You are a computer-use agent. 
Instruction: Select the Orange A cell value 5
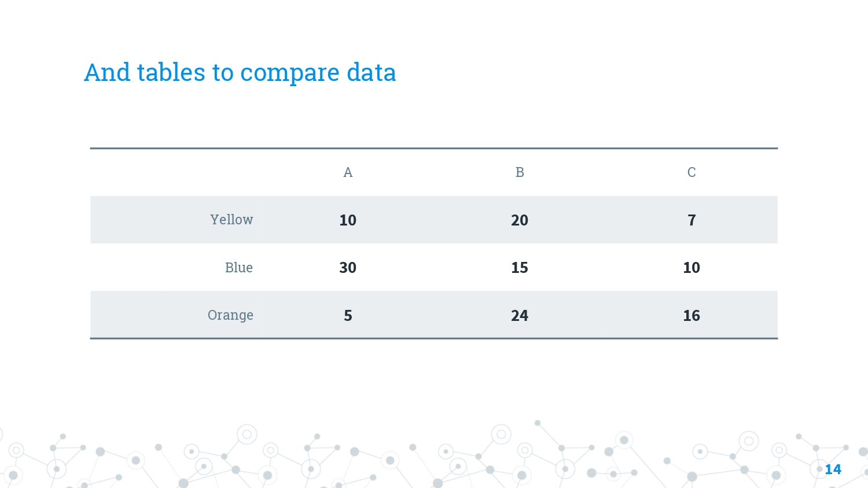coord(348,316)
